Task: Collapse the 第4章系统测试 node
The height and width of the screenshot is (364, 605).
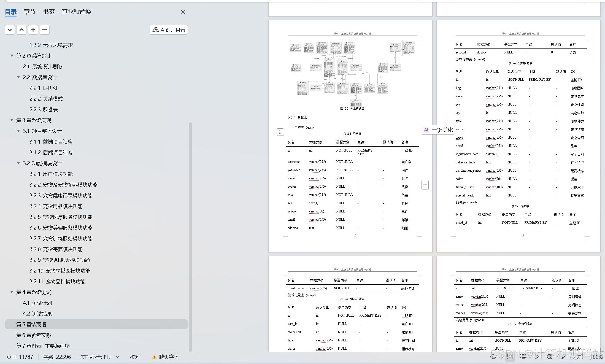Action: pyautogui.click(x=12, y=292)
